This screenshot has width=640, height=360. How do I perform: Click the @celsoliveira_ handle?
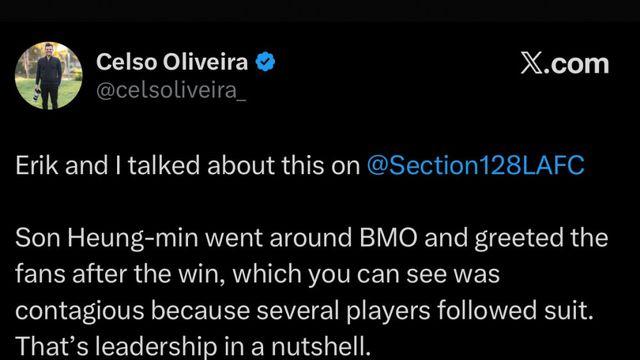[x=171, y=91]
